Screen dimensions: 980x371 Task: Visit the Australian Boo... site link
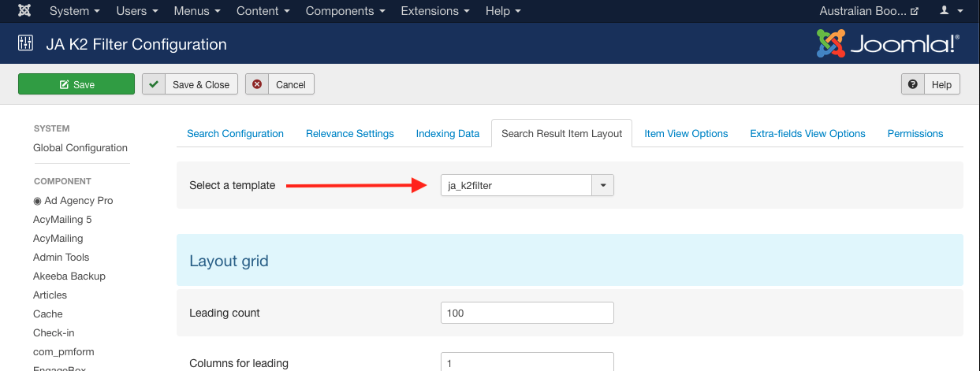(x=869, y=11)
